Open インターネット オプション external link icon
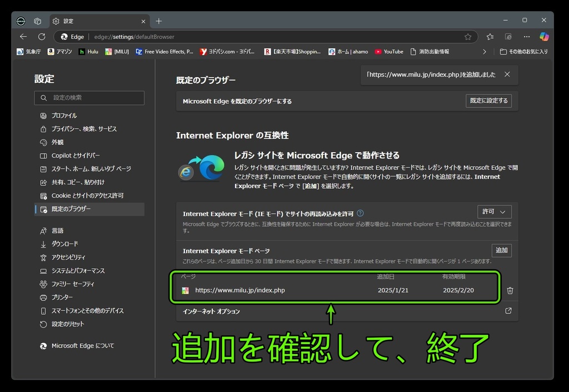The image size is (569, 392). tap(508, 311)
